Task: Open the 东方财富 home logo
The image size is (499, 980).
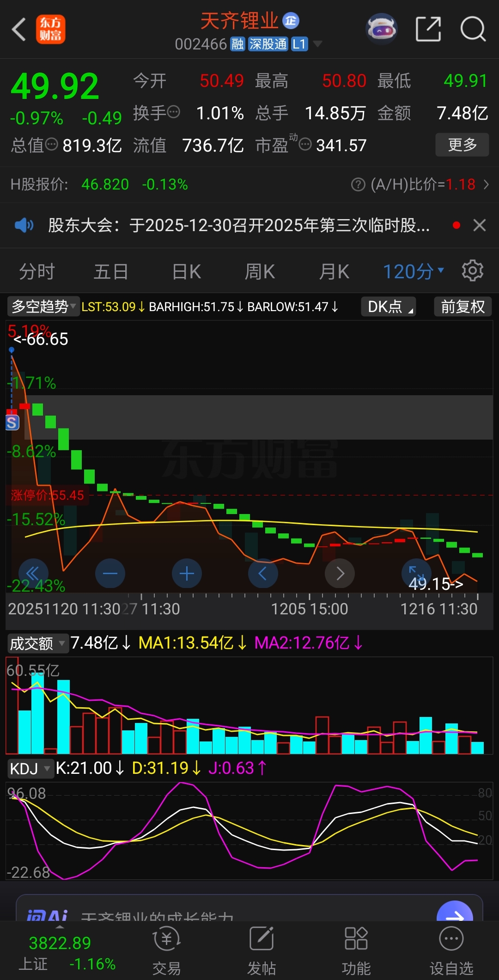Action: (x=51, y=30)
